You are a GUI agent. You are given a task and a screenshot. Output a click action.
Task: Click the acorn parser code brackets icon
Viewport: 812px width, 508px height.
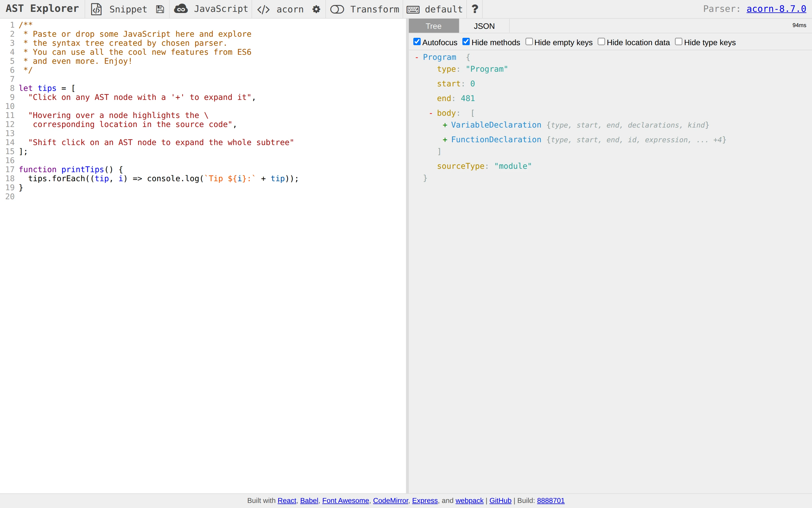[263, 9]
